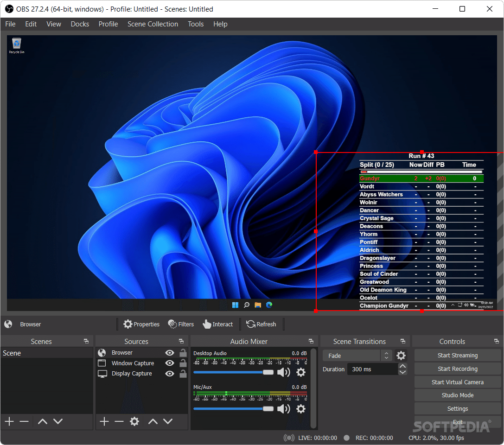Move the scene down in the list
This screenshot has width=504, height=445.
click(x=58, y=421)
